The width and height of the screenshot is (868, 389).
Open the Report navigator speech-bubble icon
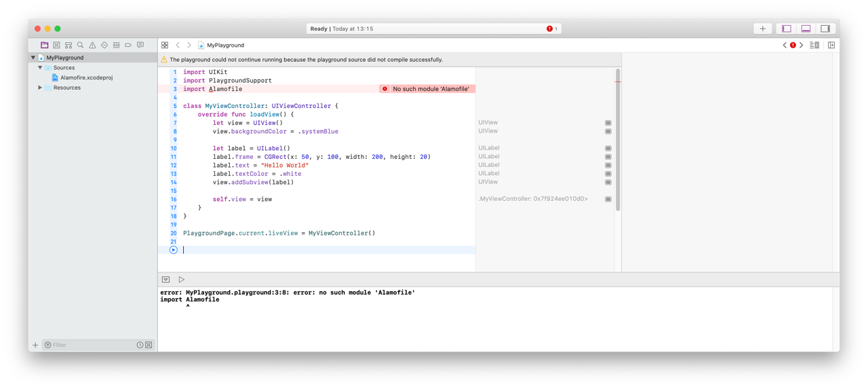click(x=140, y=45)
